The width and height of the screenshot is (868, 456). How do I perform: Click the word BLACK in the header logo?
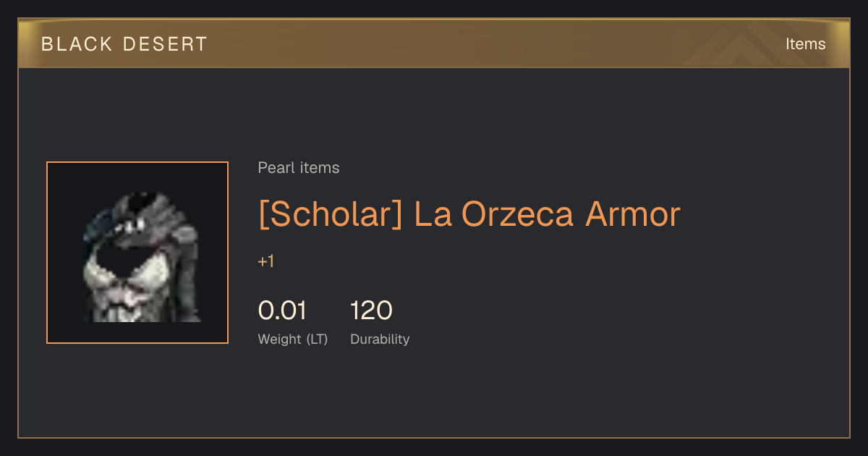click(x=77, y=44)
